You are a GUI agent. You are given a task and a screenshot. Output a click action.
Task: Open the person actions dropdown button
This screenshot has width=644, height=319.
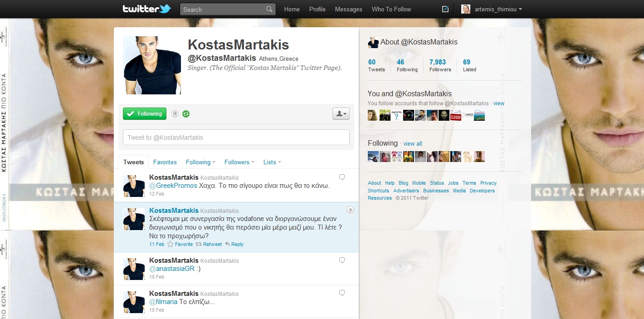click(341, 114)
